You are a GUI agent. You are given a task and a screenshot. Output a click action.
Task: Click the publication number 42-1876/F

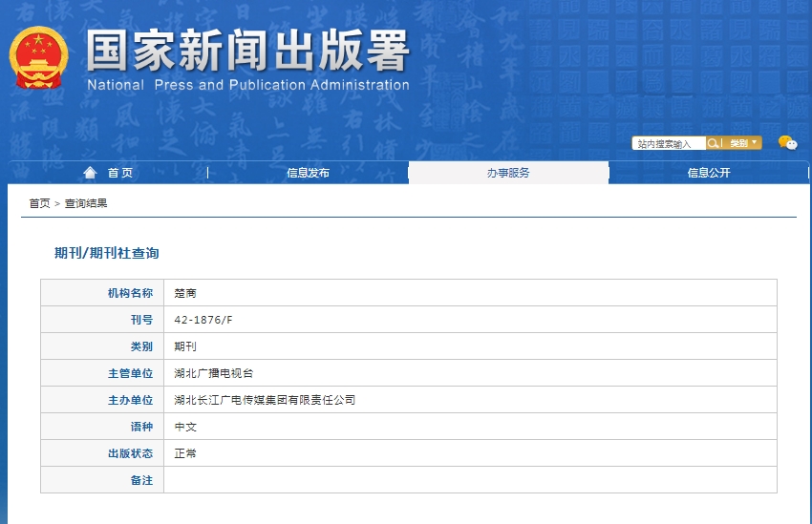(x=203, y=320)
